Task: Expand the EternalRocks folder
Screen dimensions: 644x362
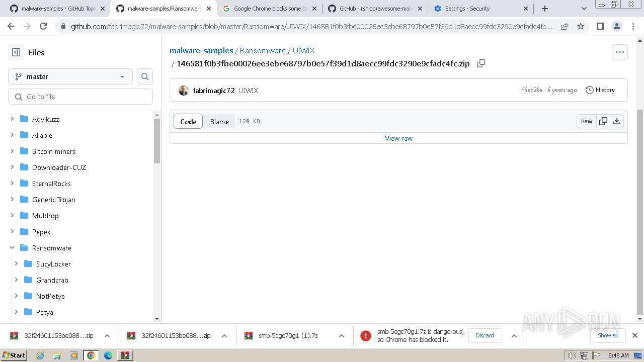Action: tap(12, 184)
